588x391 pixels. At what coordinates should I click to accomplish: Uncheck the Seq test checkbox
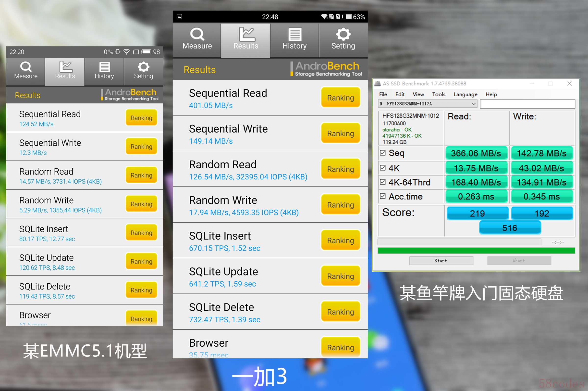pos(383,153)
